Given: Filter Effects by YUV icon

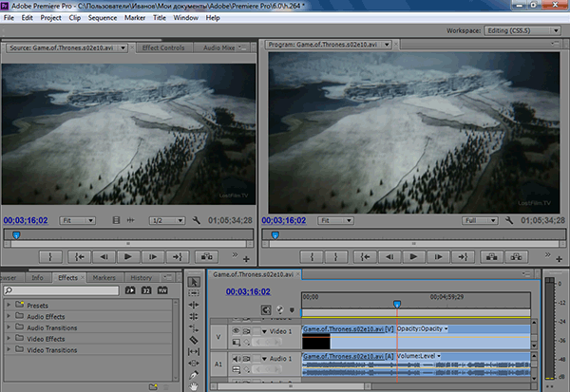Looking at the screenshot, I should 162,290.
